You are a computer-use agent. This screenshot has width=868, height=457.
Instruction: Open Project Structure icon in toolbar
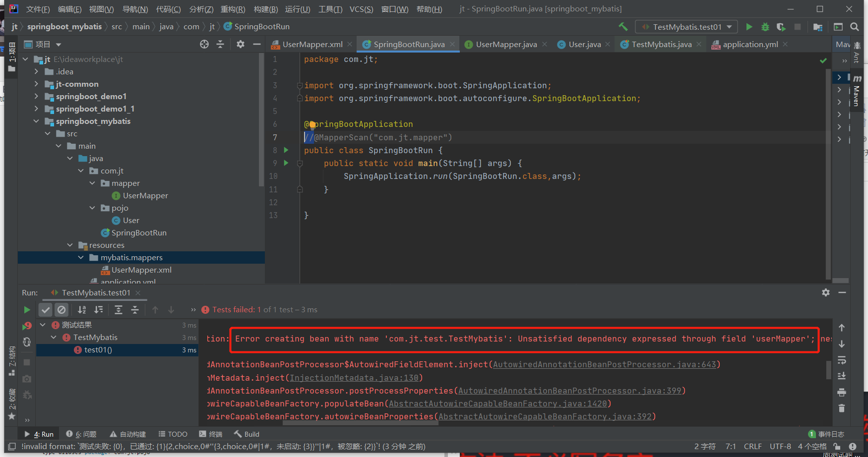tap(818, 27)
